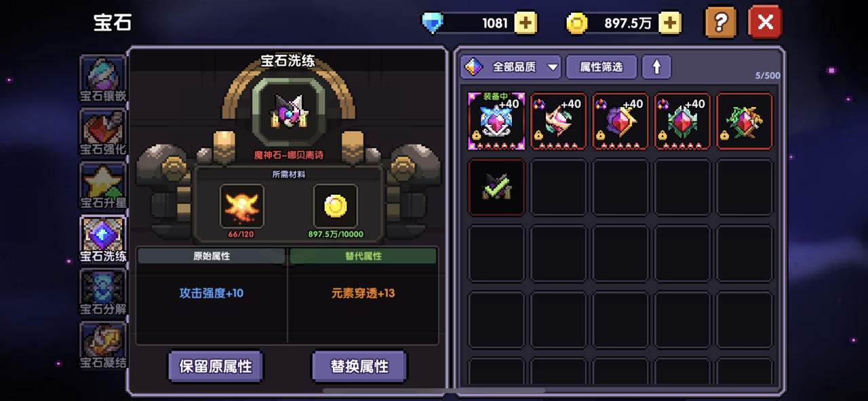Open the question mark help button
The width and height of the screenshot is (868, 401).
tap(721, 22)
